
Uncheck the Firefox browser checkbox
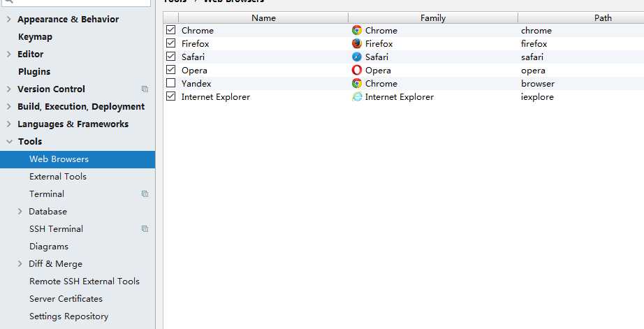click(171, 43)
